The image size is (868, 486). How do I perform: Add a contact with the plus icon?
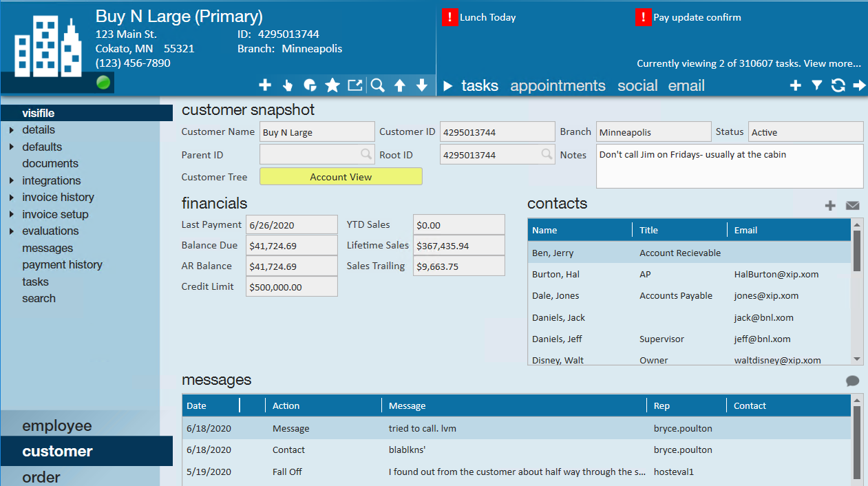coord(831,205)
